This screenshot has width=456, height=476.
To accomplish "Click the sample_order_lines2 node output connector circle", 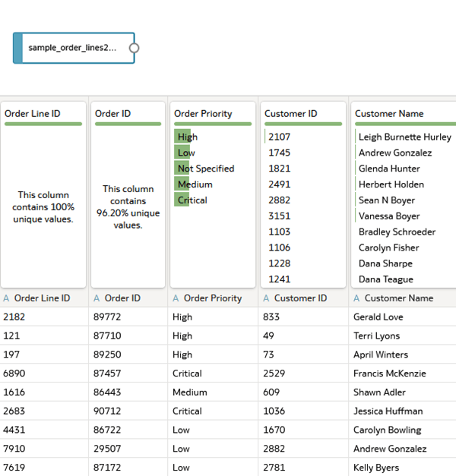I will point(134,48).
